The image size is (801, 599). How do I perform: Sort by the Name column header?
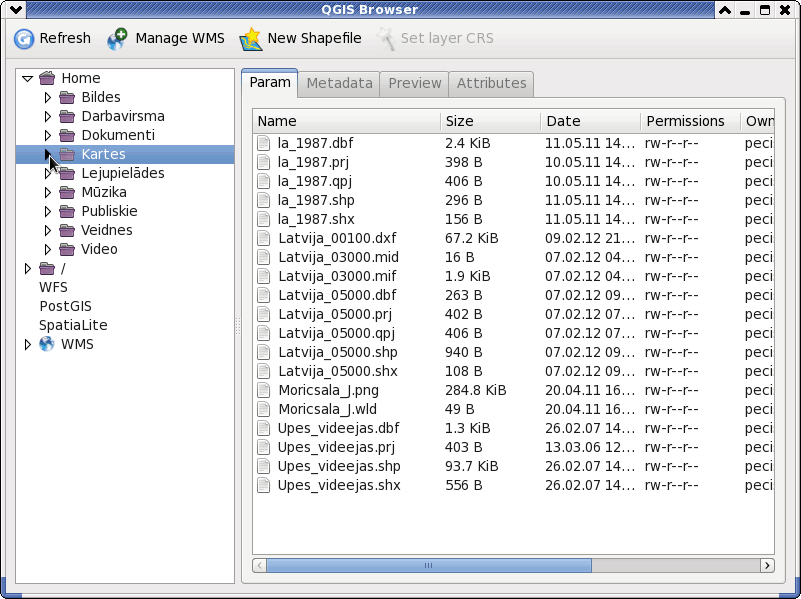pyautogui.click(x=347, y=121)
